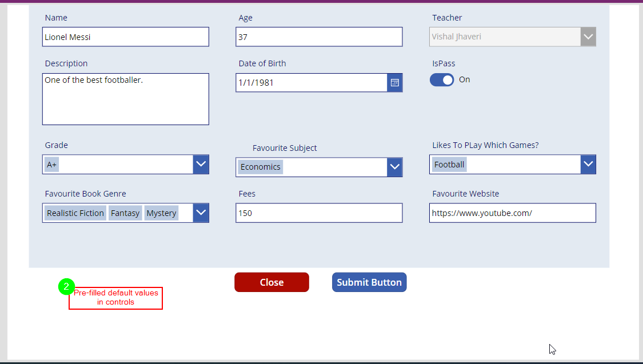
Task: Open the Likes To Play Which Games dropdown
Action: tap(588, 165)
